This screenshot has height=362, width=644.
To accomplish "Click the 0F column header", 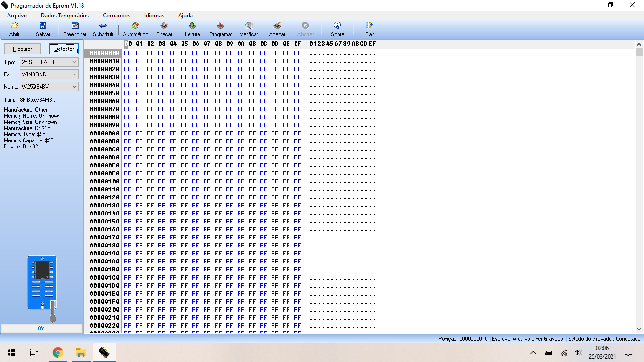I will (x=297, y=44).
